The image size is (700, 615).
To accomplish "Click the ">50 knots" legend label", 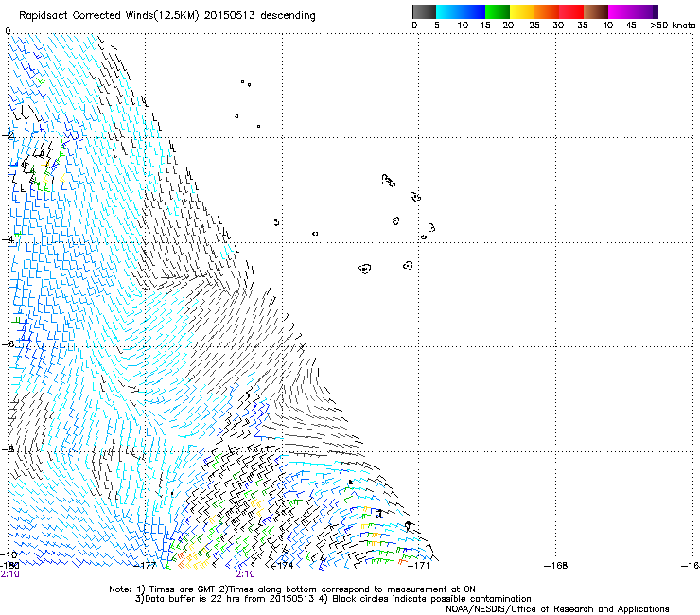I will [673, 26].
